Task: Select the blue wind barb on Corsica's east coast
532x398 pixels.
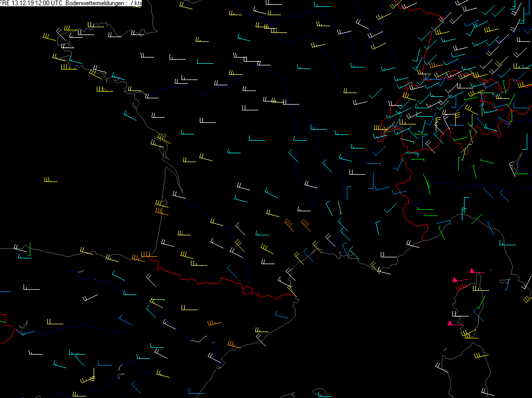Action: point(477,314)
